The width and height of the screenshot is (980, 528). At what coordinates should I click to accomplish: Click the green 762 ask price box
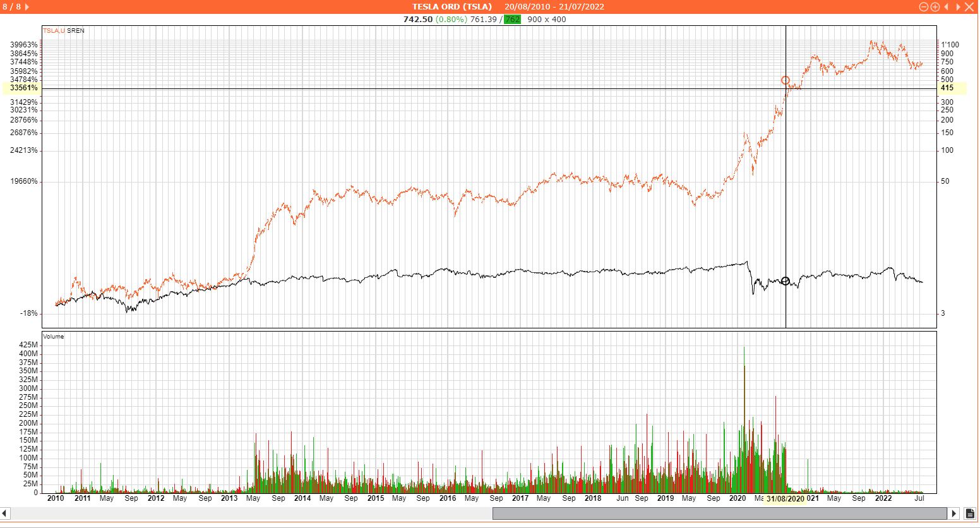(x=512, y=20)
